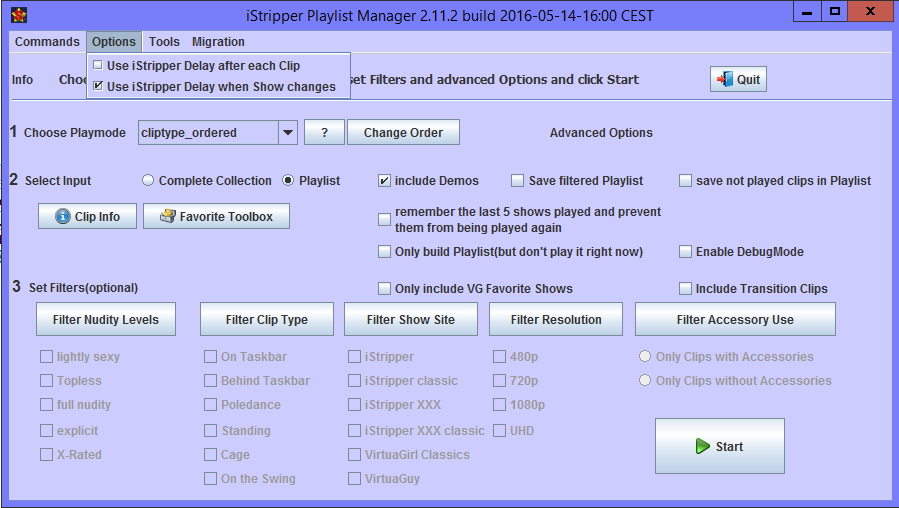This screenshot has height=508, width=899.
Task: Select the Complete Collection radio button
Action: [149, 181]
